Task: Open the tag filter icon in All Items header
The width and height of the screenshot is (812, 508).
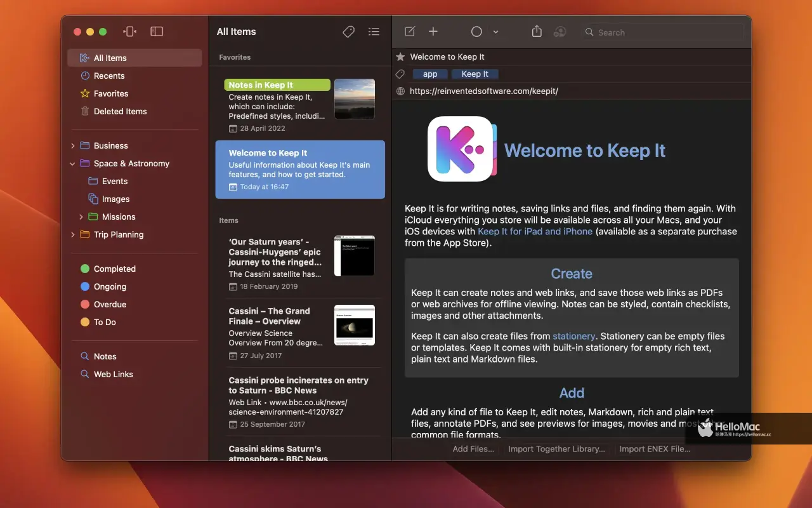Action: pos(348,32)
